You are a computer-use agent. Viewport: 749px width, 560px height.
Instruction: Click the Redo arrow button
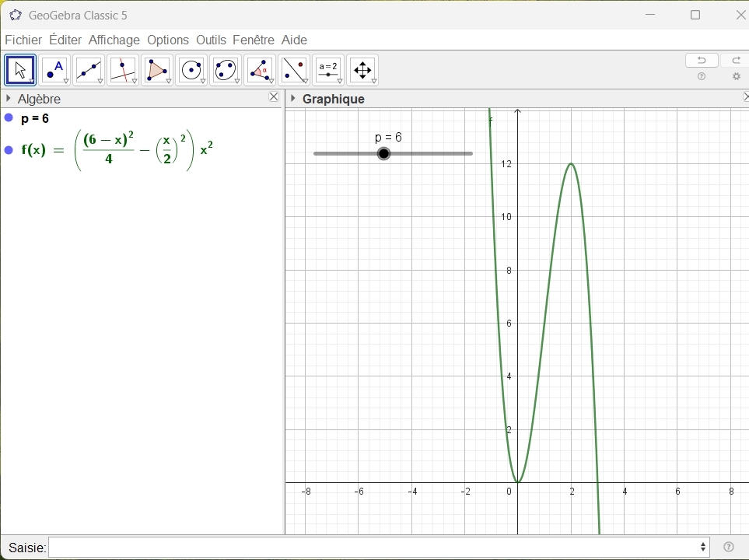pyautogui.click(x=736, y=60)
